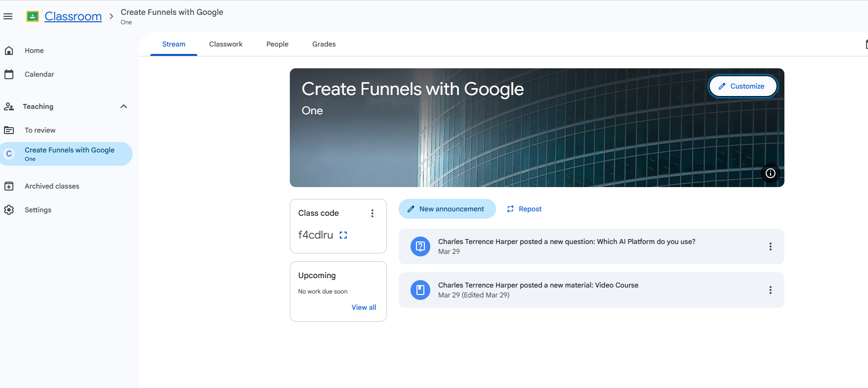
Task: Open Archived classes in the sidebar
Action: [x=52, y=186]
